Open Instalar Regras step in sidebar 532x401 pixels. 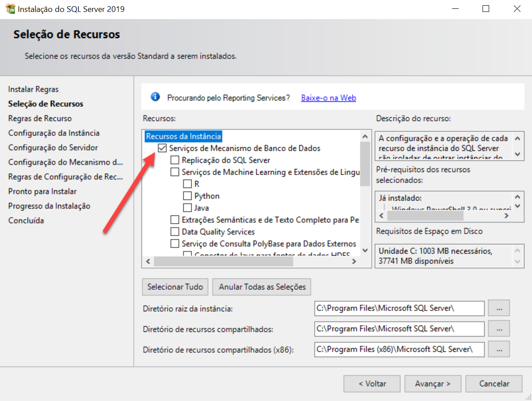(x=34, y=89)
